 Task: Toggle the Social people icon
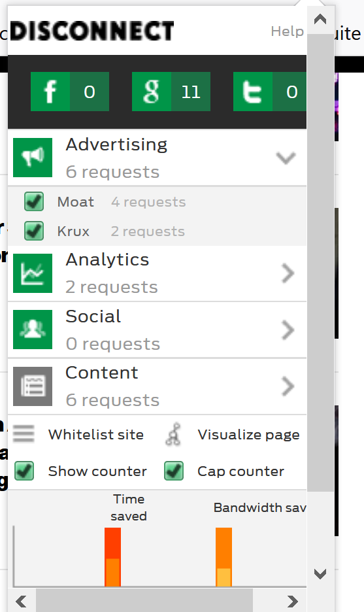(33, 330)
